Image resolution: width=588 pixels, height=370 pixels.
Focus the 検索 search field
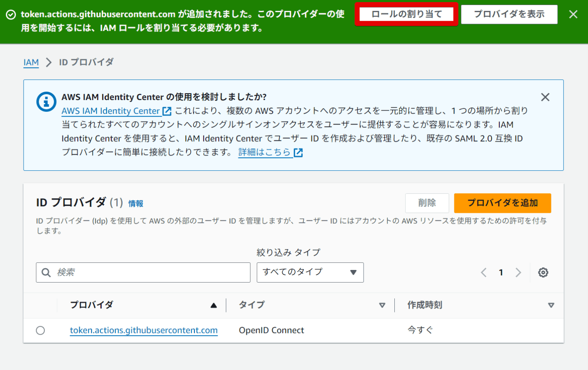(143, 272)
